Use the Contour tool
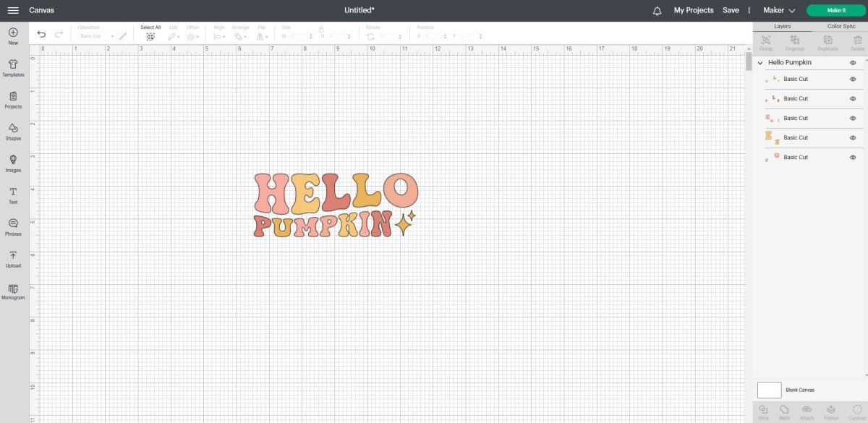Image resolution: width=868 pixels, height=423 pixels. (857, 412)
